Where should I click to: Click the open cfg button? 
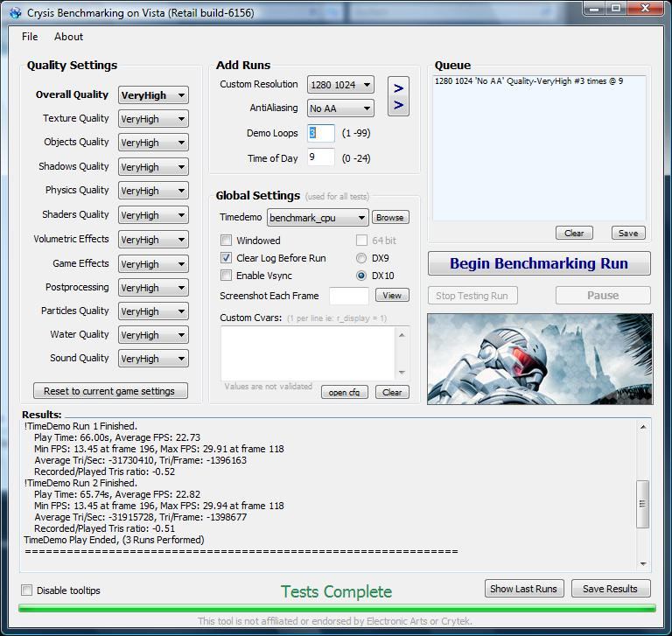point(345,392)
